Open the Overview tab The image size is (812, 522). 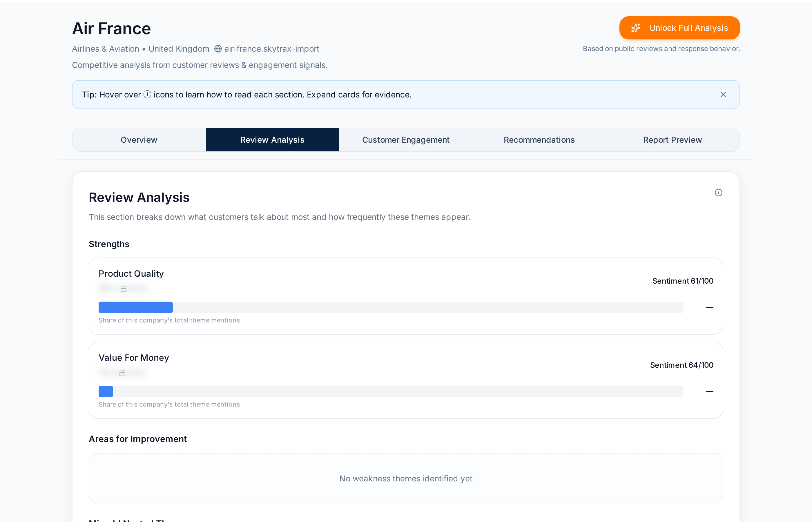[x=139, y=140]
